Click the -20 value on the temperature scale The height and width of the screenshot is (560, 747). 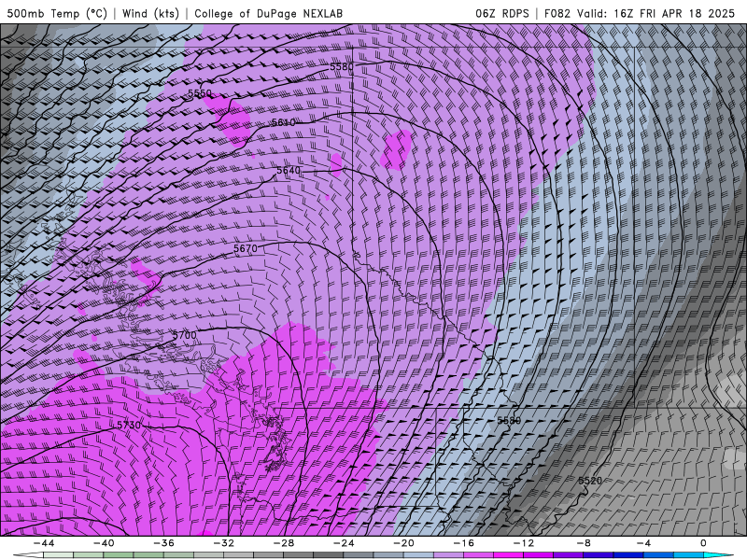click(403, 543)
